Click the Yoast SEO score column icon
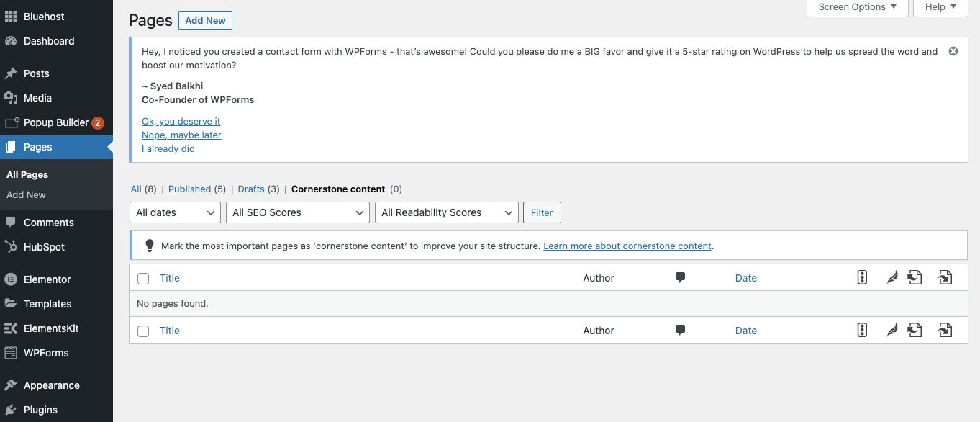The image size is (980, 422). (x=862, y=277)
